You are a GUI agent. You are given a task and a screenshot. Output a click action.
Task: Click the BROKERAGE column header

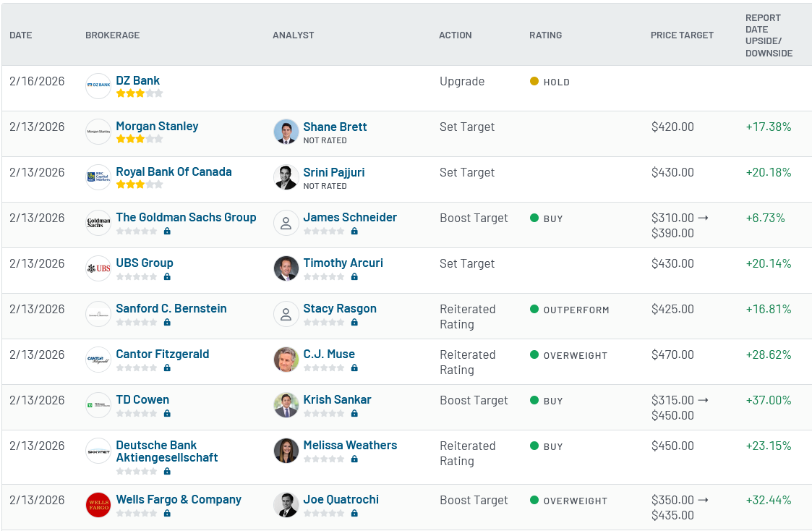pos(112,35)
